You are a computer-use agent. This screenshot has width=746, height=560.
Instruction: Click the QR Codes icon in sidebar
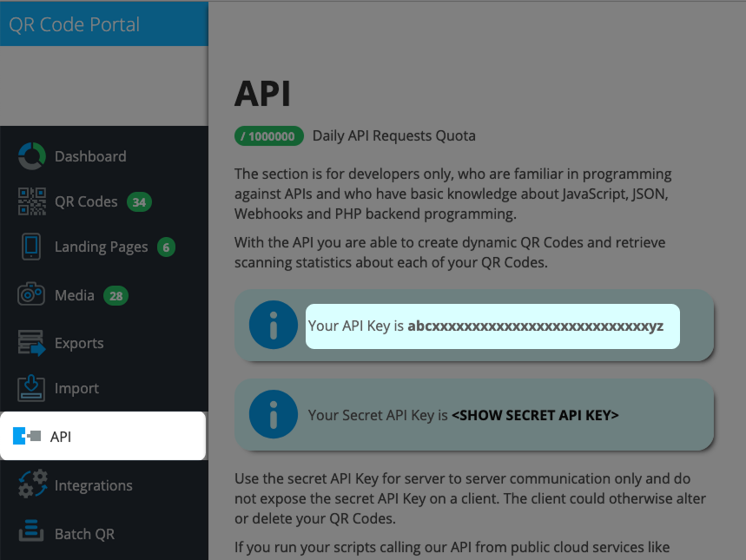(x=32, y=201)
